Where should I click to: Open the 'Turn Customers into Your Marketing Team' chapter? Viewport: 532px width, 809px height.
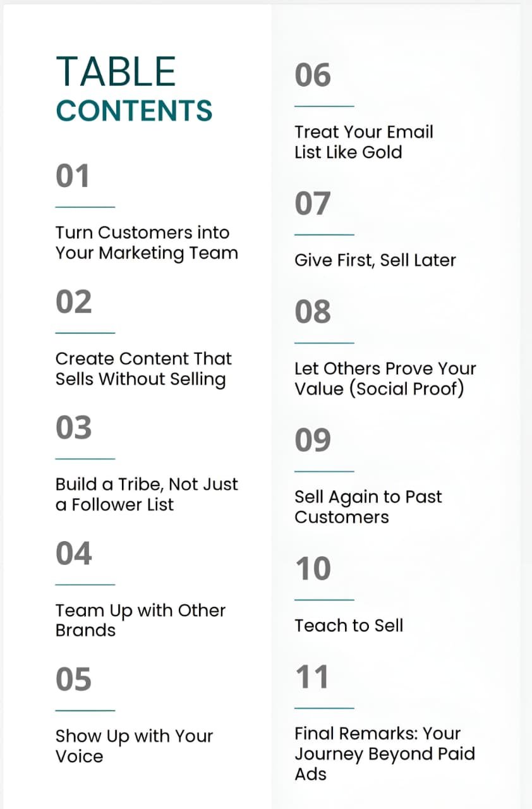[147, 243]
